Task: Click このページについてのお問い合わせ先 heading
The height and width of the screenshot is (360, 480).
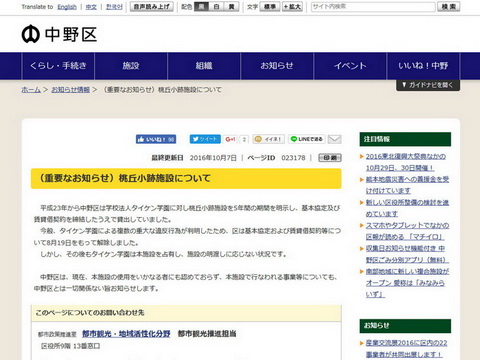Action: pyautogui.click(x=90, y=312)
